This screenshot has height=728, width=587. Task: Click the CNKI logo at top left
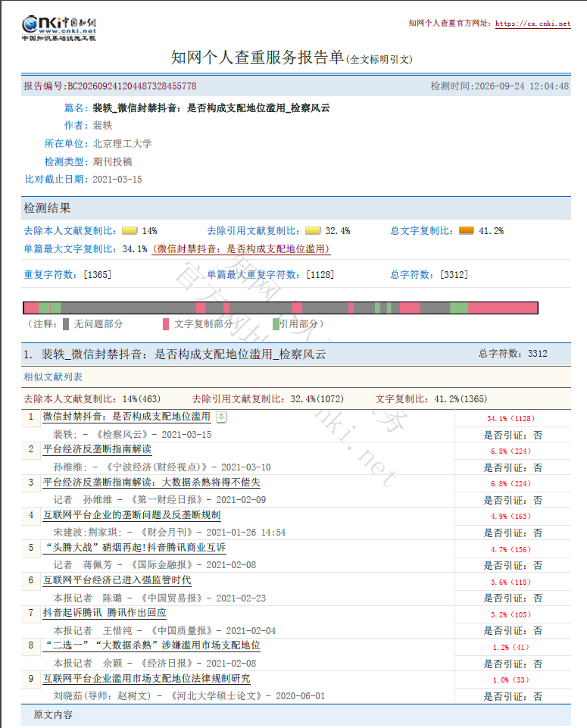(59, 28)
